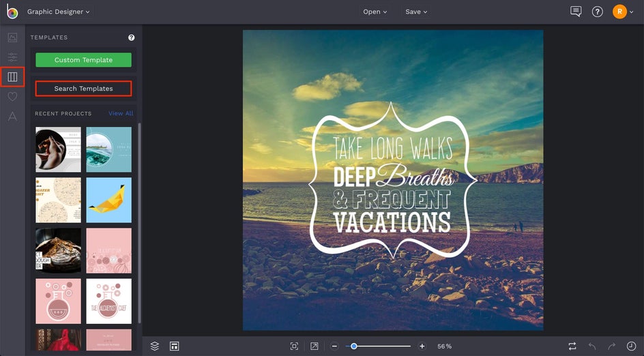Image resolution: width=644 pixels, height=356 pixels.
Task: Click the orange R profile avatar
Action: pyautogui.click(x=619, y=12)
